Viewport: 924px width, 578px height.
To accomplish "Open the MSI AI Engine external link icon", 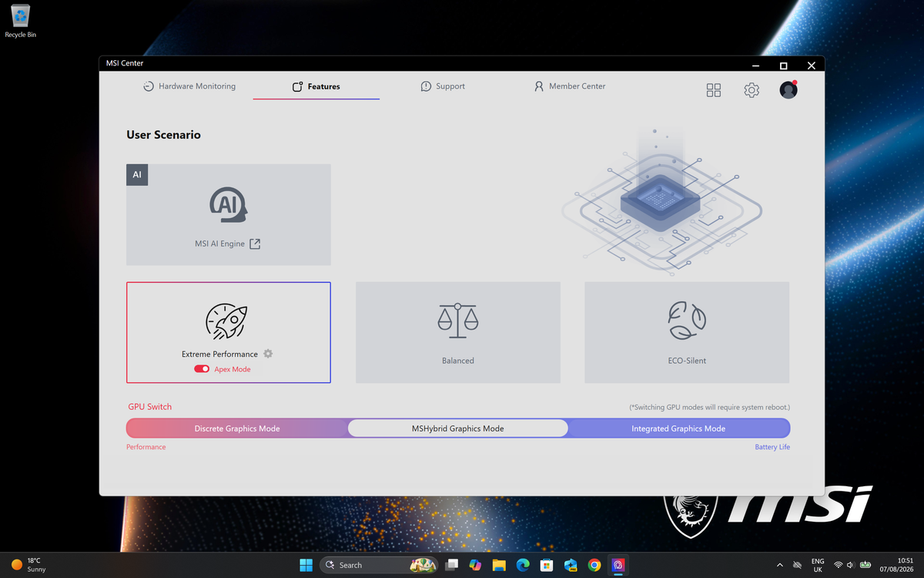I will (255, 244).
